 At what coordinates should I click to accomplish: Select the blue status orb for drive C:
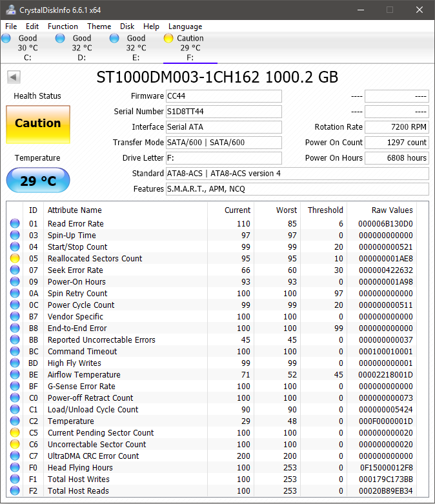[x=6, y=38]
